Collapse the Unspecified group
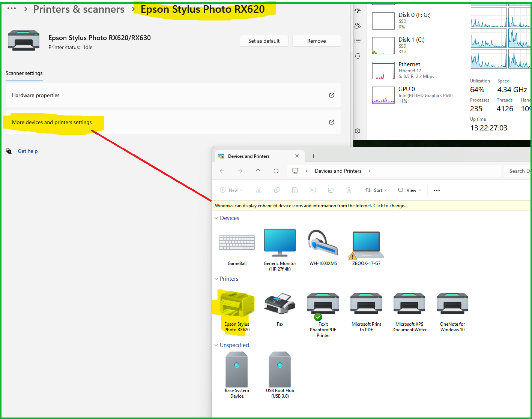The image size is (532, 419). coord(216,345)
